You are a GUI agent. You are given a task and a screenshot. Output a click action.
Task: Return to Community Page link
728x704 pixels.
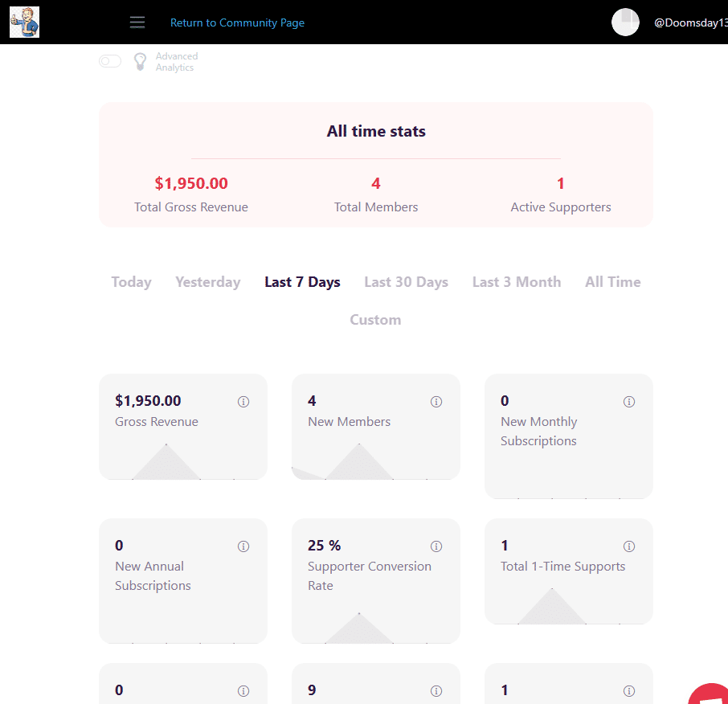pos(237,23)
